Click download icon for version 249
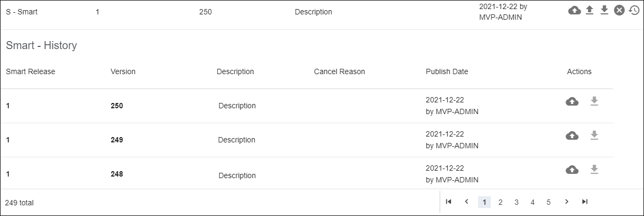The width and height of the screenshot is (644, 216). point(594,136)
